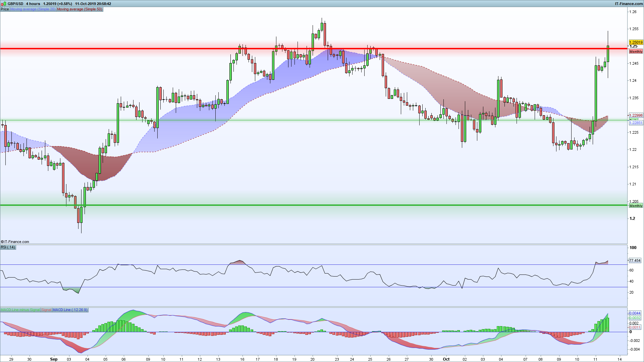Click the 1.22851 moving average price tag
Screen dimensions: 644x362
tap(636, 123)
